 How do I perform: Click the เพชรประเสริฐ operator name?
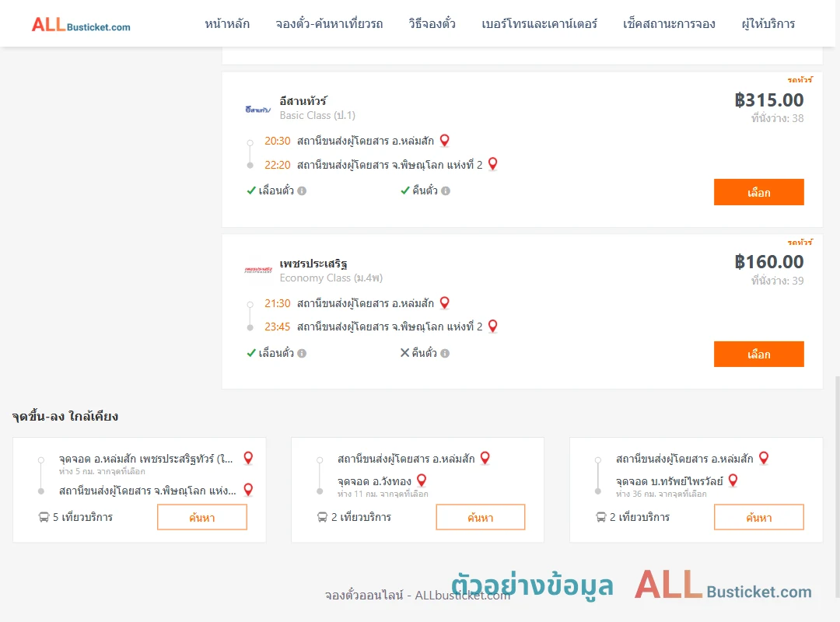(x=313, y=264)
